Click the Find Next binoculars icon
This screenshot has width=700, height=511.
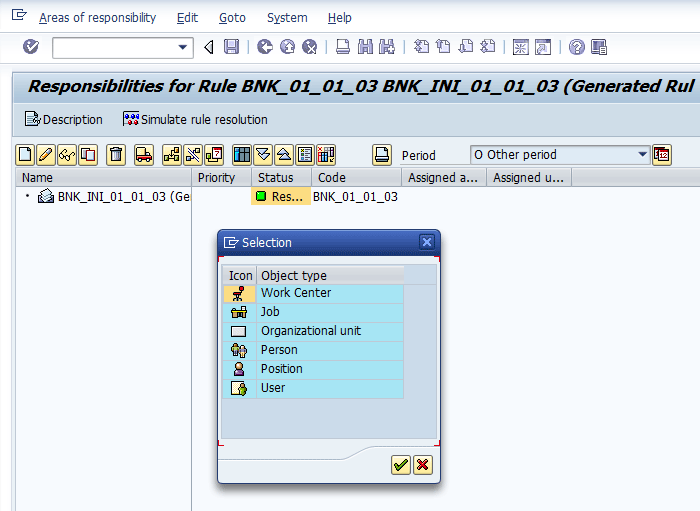387,46
